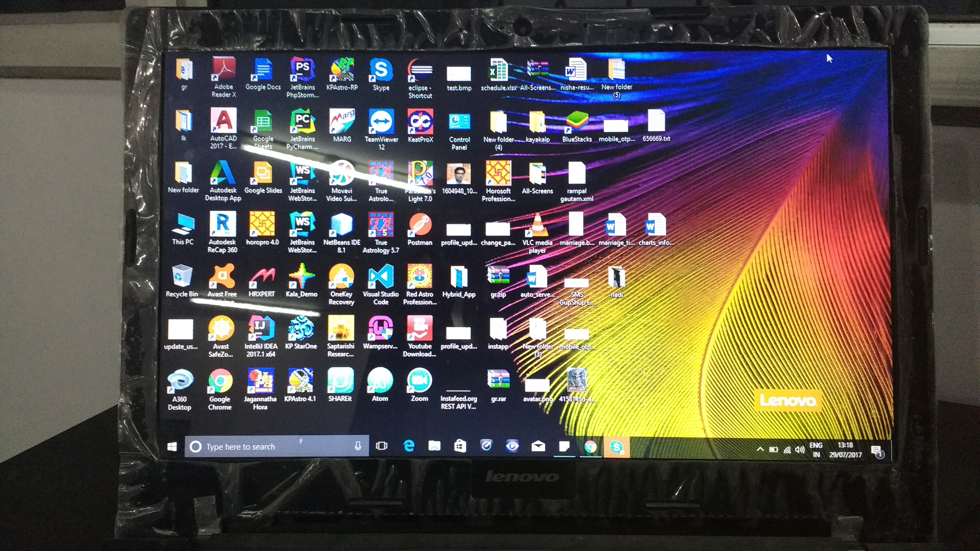Select Jagannatha Hora desktop icon
This screenshot has height=551, width=980.
260,389
